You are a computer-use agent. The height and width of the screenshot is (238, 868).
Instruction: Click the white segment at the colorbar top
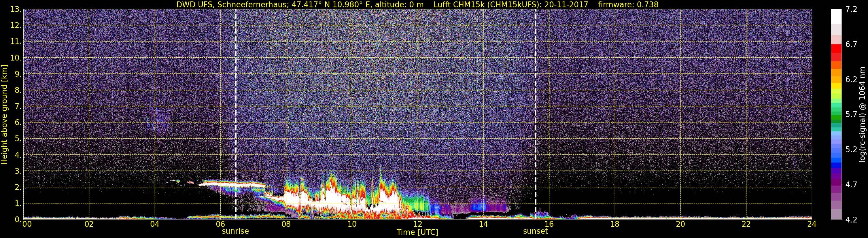tap(836, 16)
